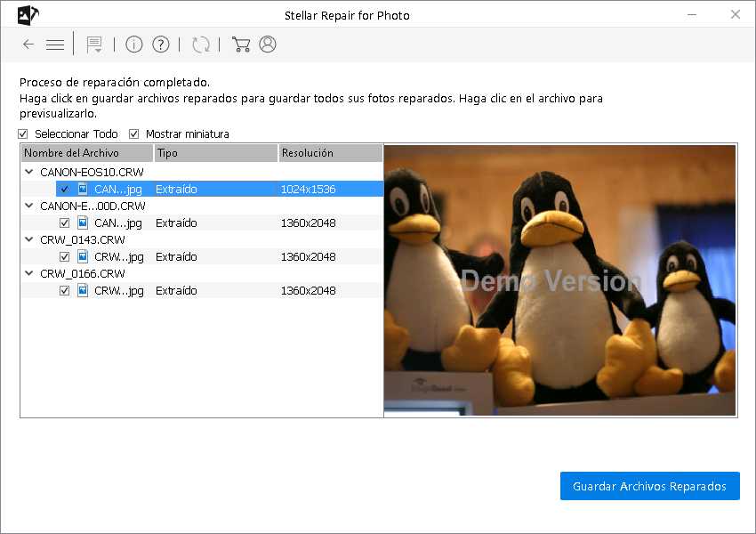Click the penguin preview image

point(559,280)
